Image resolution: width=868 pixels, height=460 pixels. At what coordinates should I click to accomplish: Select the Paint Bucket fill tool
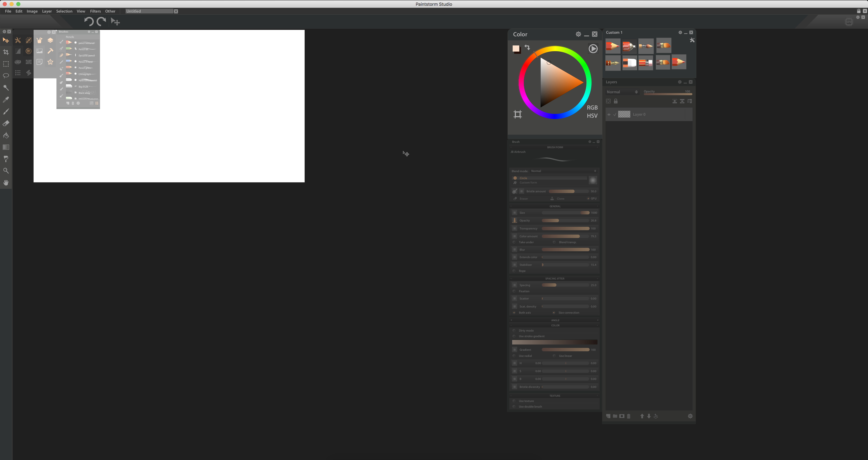coord(6,135)
